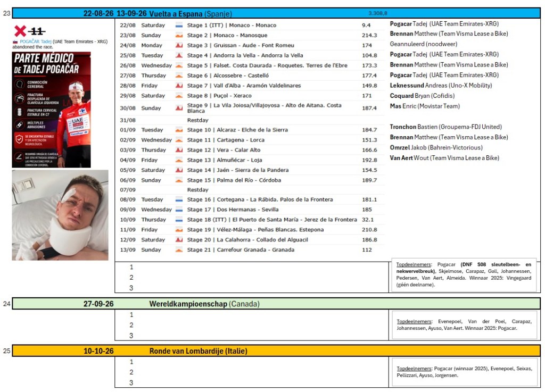545x392 pixels.
Task: Click the mountain icon for Stage 3
Action: [179, 46]
